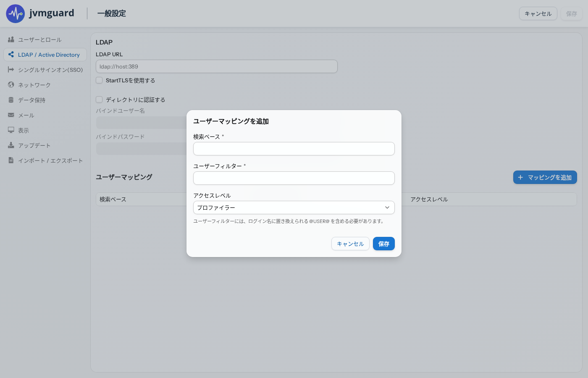
Task: Click the update download icon
Action: (x=11, y=145)
